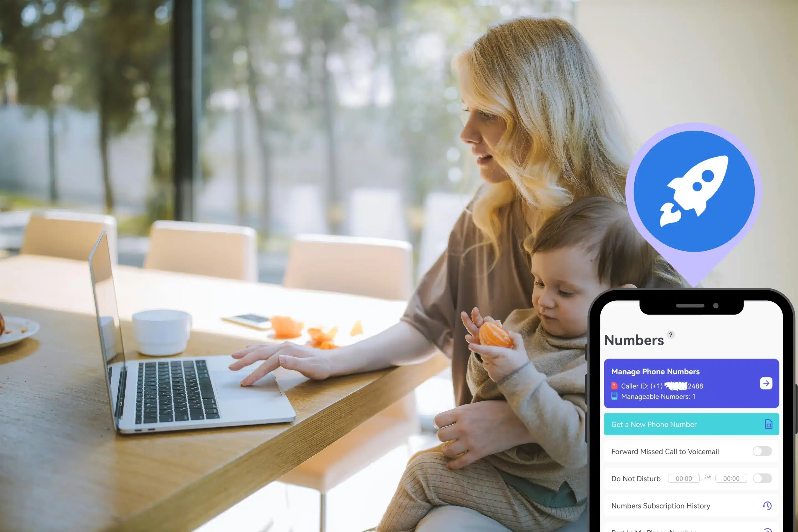Click the arrow button in Numbers panel
The height and width of the screenshot is (532, 798).
click(766, 383)
